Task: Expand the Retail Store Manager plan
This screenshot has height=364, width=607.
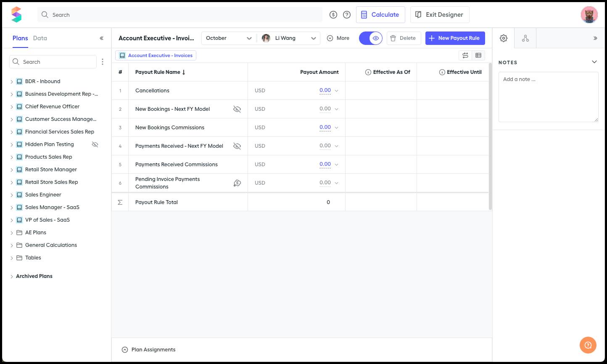Action: click(12, 170)
